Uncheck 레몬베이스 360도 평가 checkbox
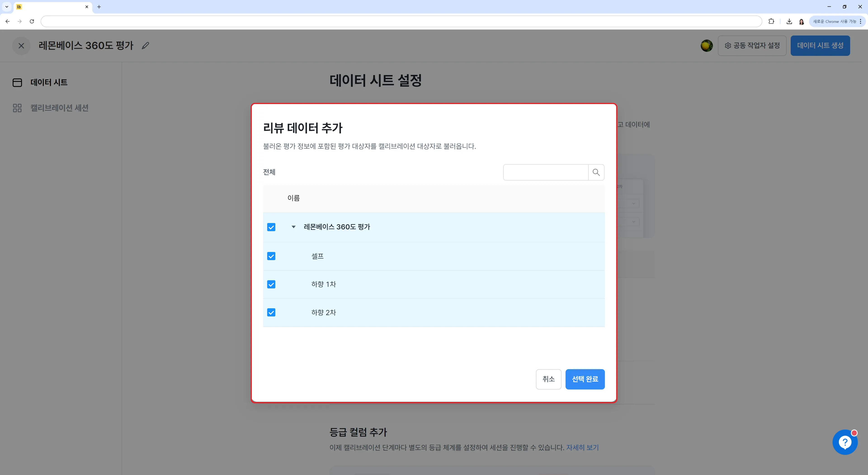The height and width of the screenshot is (475, 868). click(x=271, y=227)
